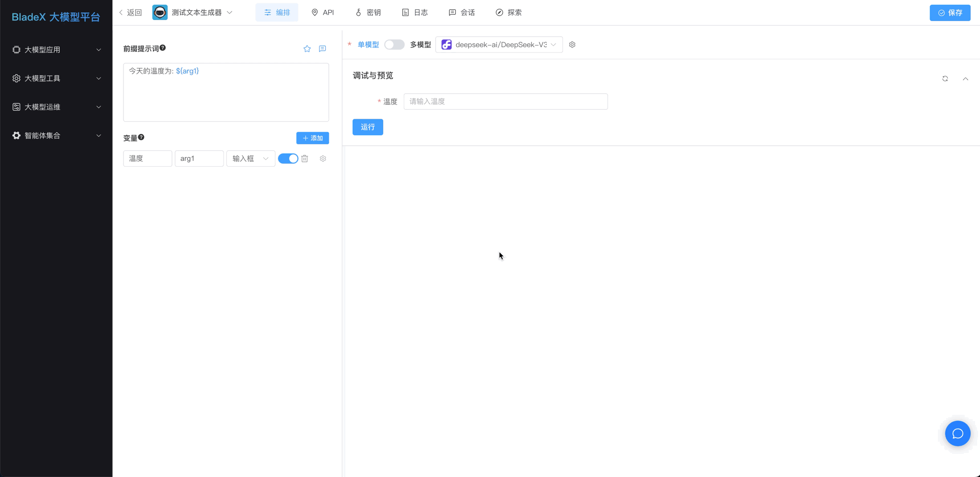
Task: Collapse the 调试与预览 panel
Action: [965, 78]
